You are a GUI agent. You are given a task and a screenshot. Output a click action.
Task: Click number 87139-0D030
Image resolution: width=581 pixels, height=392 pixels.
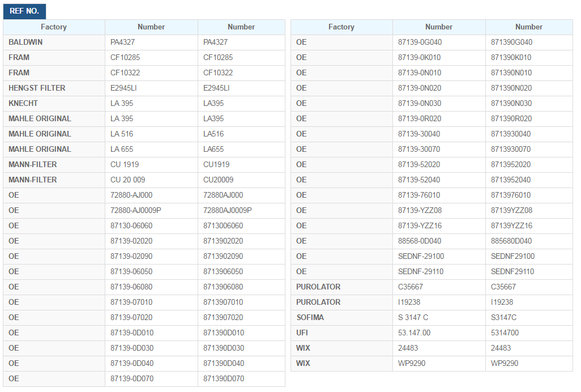(133, 348)
